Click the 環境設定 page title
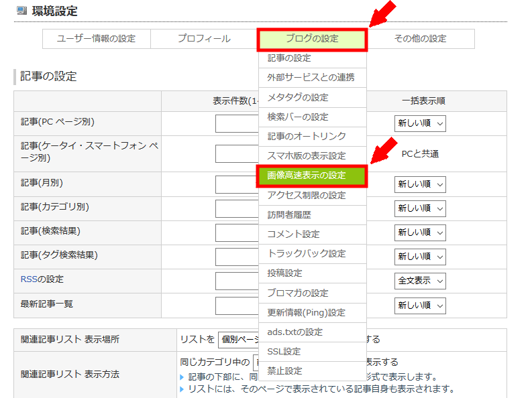The width and height of the screenshot is (532, 398). pyautogui.click(x=55, y=11)
